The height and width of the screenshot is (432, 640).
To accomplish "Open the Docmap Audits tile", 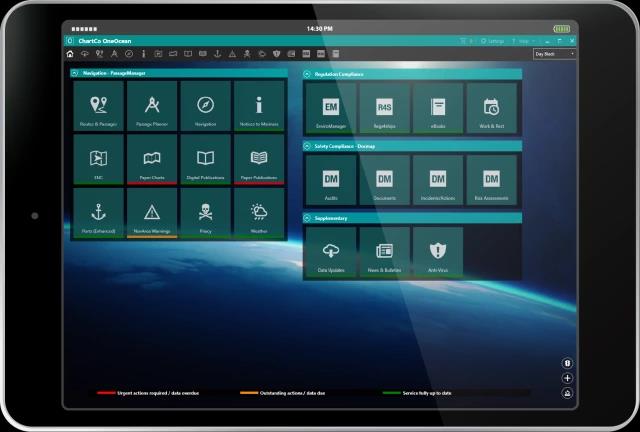I will pyautogui.click(x=331, y=180).
